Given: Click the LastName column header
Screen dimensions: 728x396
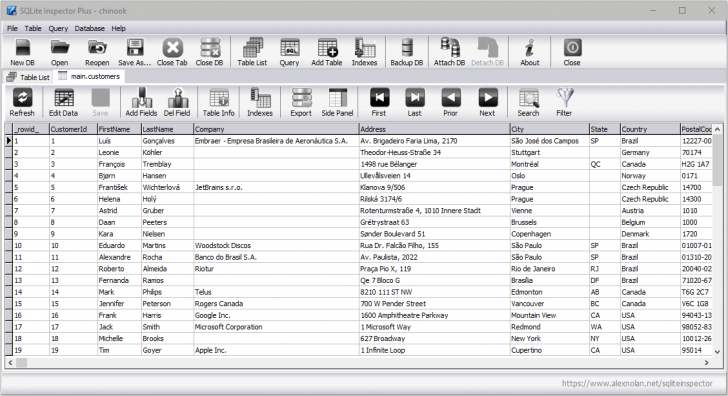Looking at the screenshot, I should click(x=167, y=129).
